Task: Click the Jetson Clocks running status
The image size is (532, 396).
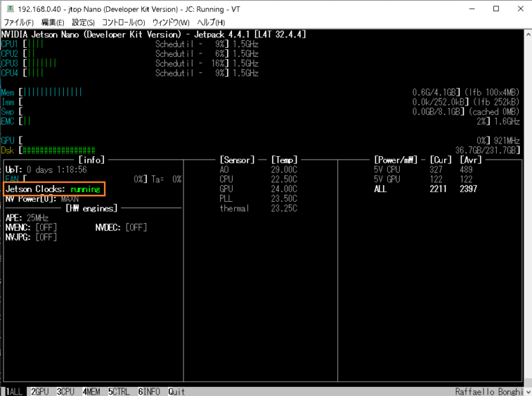Action: (x=54, y=189)
